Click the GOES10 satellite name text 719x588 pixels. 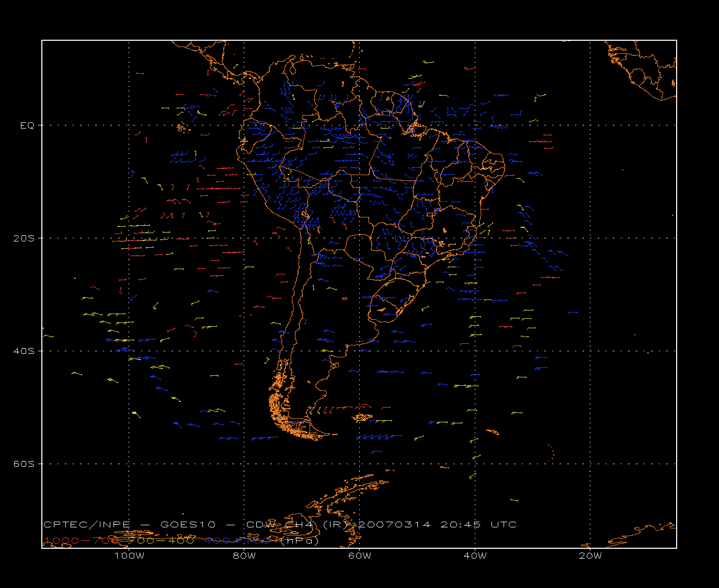(187, 525)
